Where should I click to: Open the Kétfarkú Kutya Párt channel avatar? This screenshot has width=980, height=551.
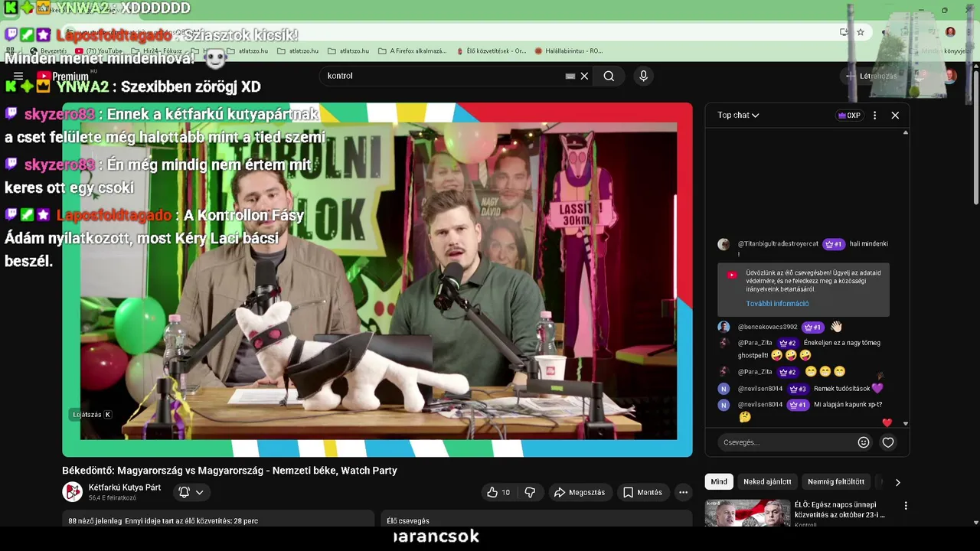point(73,492)
